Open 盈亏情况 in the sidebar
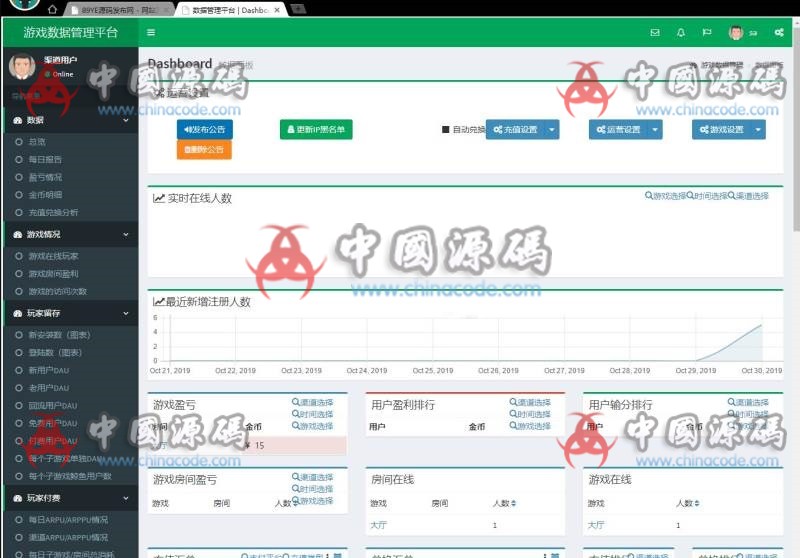This screenshot has height=558, width=800. pyautogui.click(x=45, y=177)
